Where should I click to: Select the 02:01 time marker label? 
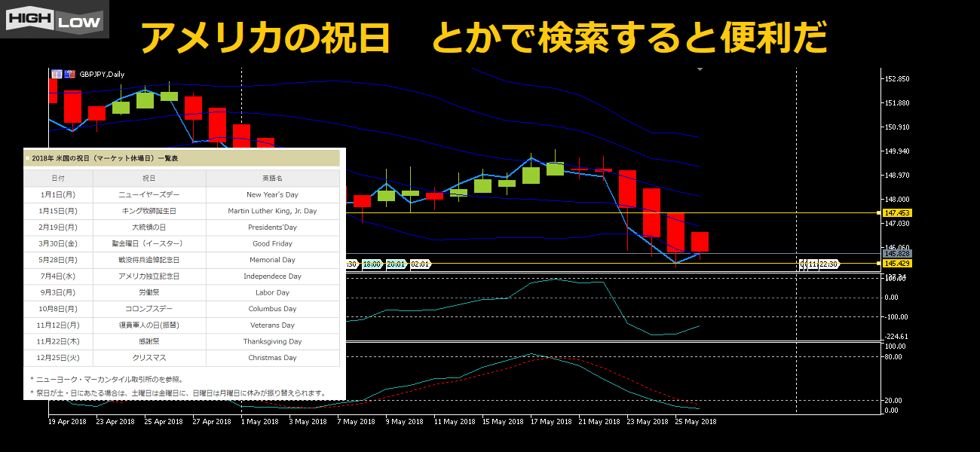420,264
